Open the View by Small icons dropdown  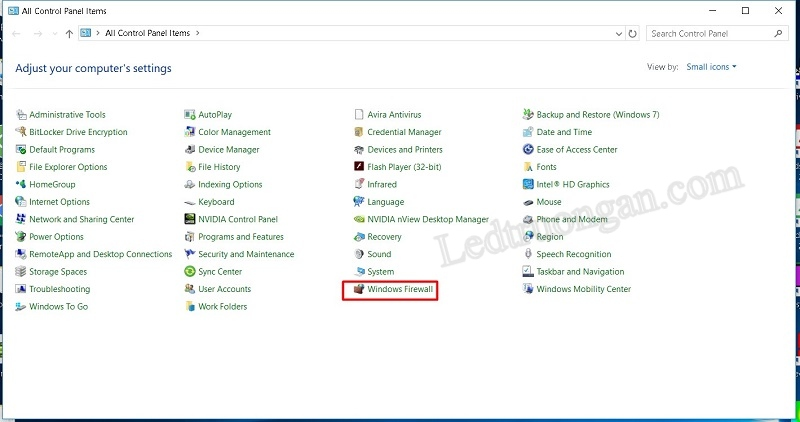point(711,67)
